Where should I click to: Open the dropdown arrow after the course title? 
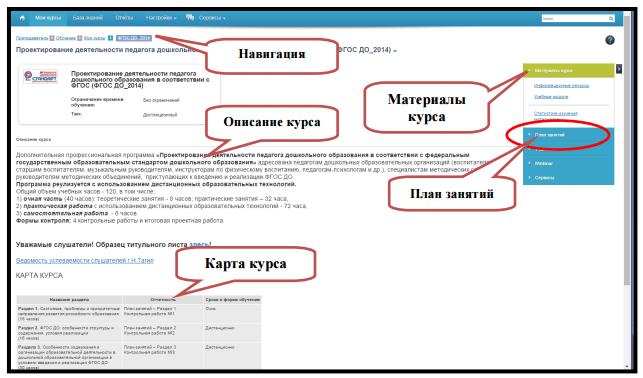(395, 51)
